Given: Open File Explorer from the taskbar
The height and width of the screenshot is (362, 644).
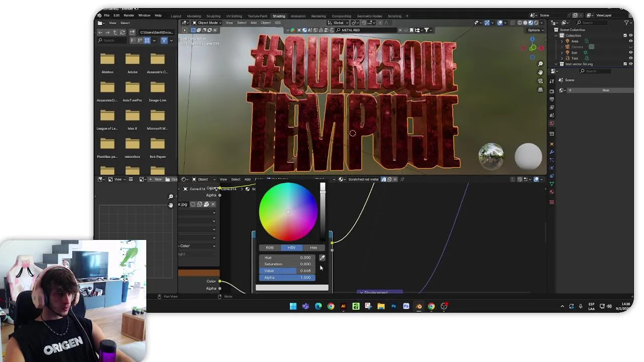Looking at the screenshot, I should [381, 306].
